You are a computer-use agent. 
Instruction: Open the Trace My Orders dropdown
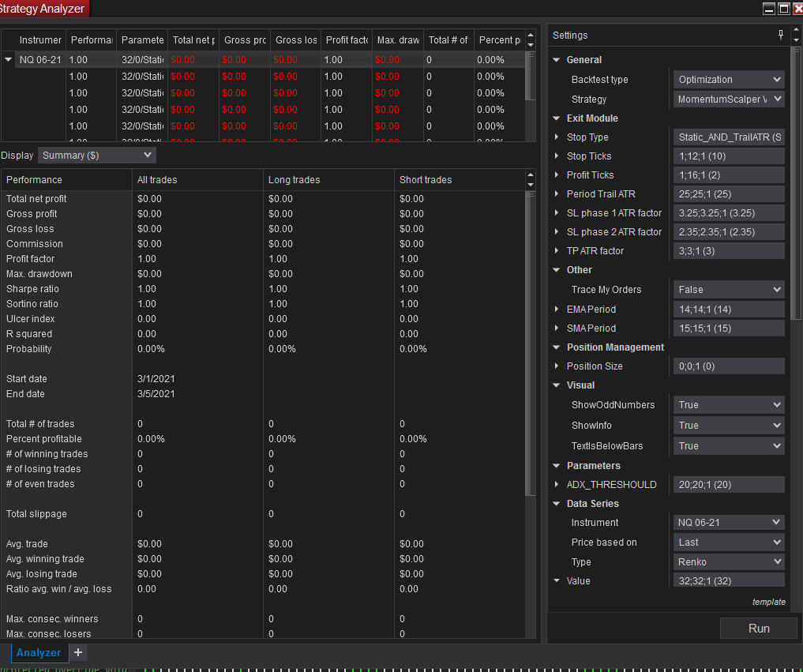pos(729,289)
